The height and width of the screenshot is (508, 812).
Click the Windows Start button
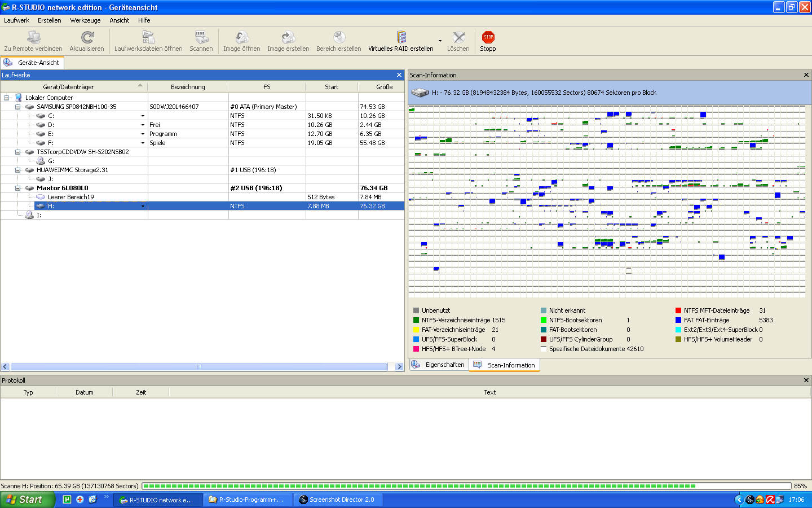tap(27, 500)
